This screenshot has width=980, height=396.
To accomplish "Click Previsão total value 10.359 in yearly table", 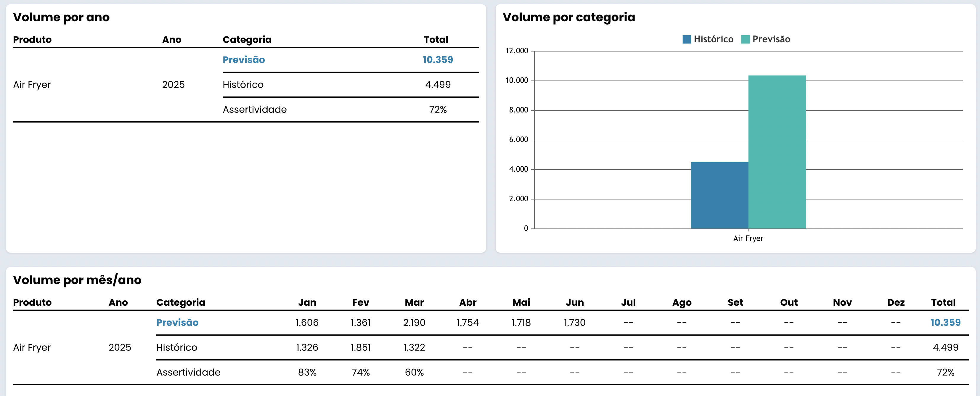I will click(x=438, y=60).
